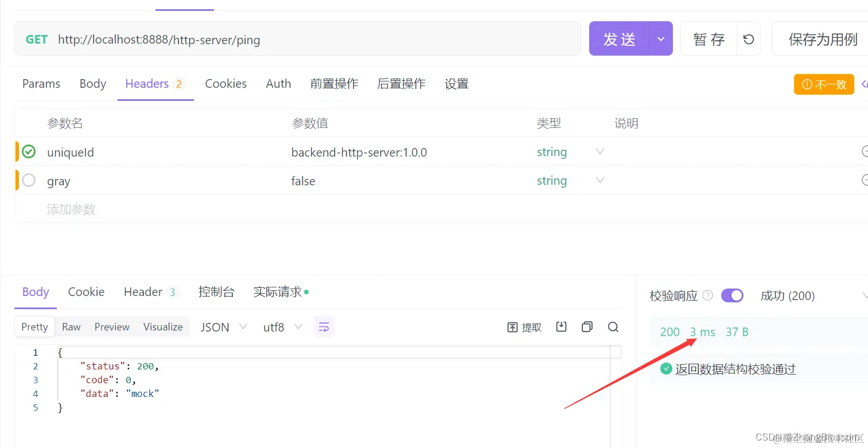Viewport: 868px width, 448px height.
Task: Click the "code": 0 line in response
Action: tap(108, 380)
